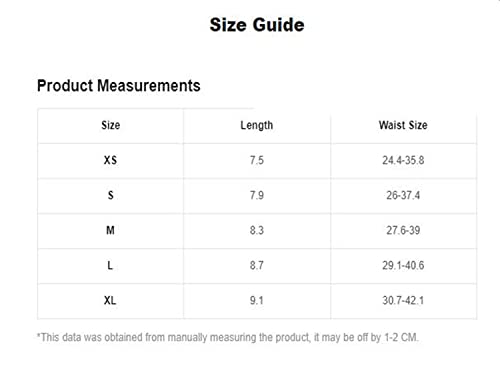
Task: Select the XL size cell
Action: 110,300
